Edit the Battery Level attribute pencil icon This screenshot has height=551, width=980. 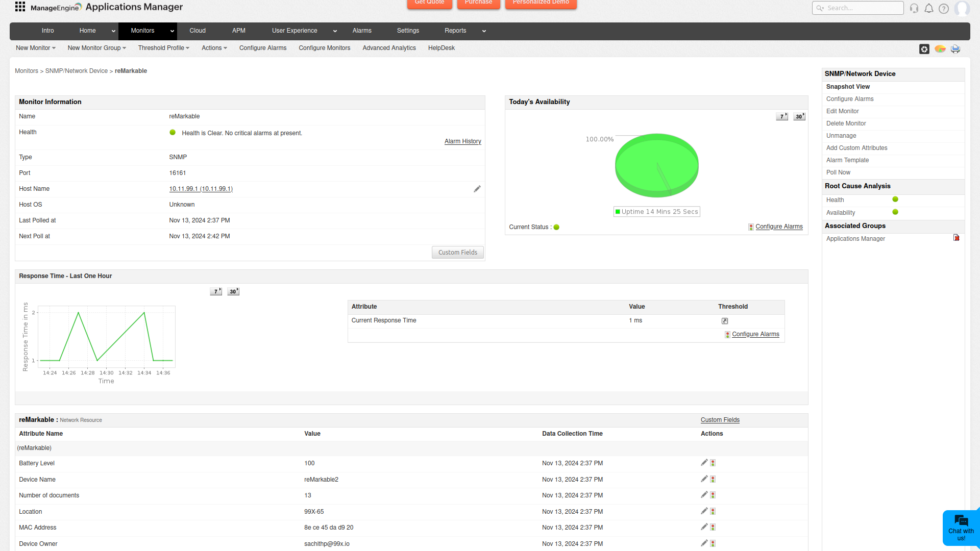point(704,463)
